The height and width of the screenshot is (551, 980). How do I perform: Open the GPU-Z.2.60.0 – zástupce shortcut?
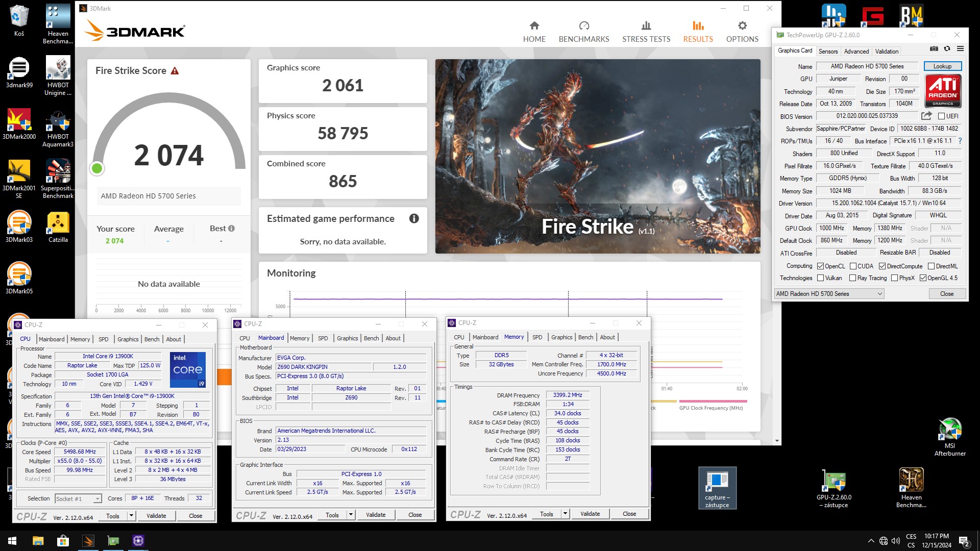pyautogui.click(x=834, y=488)
